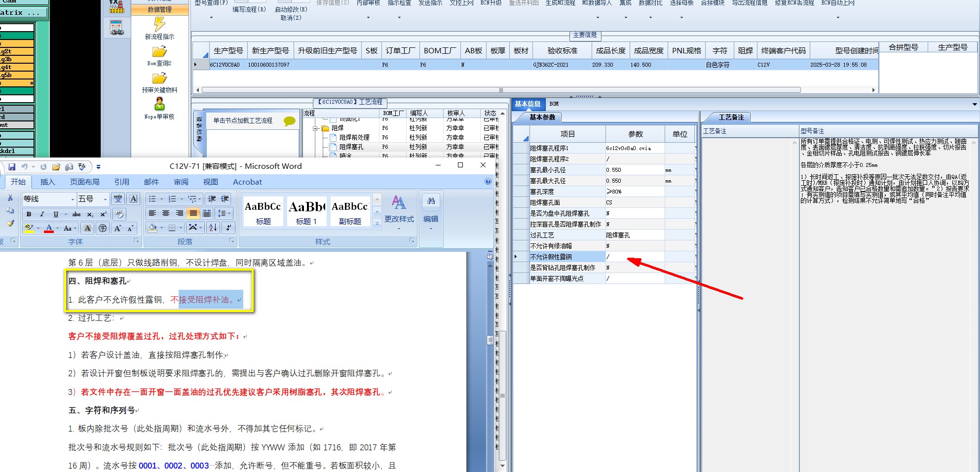The image size is (980, 472).
Task: Toggle character shading
Action: click(87, 228)
